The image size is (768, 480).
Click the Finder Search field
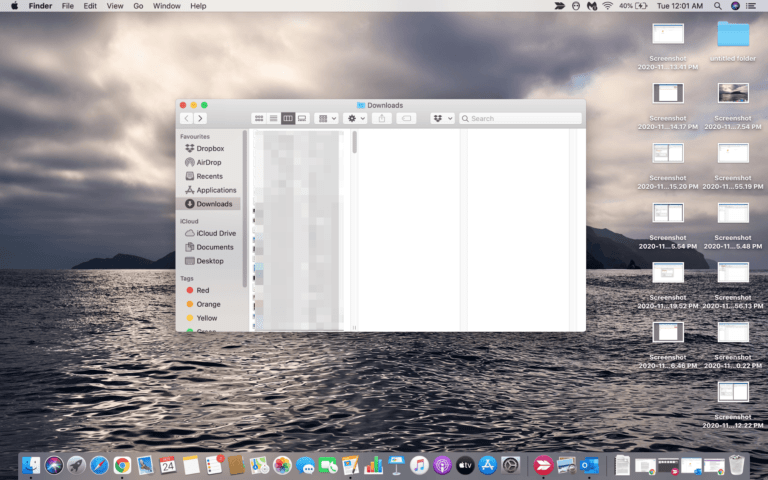[x=522, y=118]
